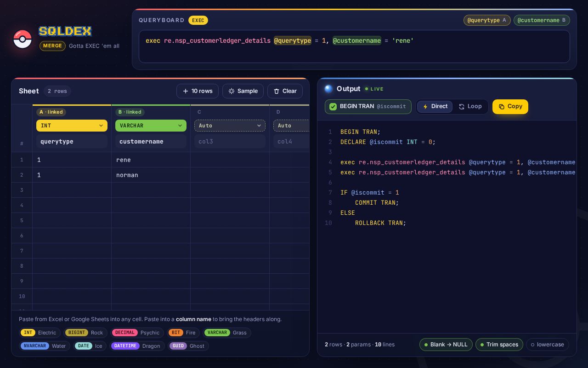This screenshot has height=368, width=588.
Task: Click the MERGE badge under SQLDEX
Action: pyautogui.click(x=52, y=46)
